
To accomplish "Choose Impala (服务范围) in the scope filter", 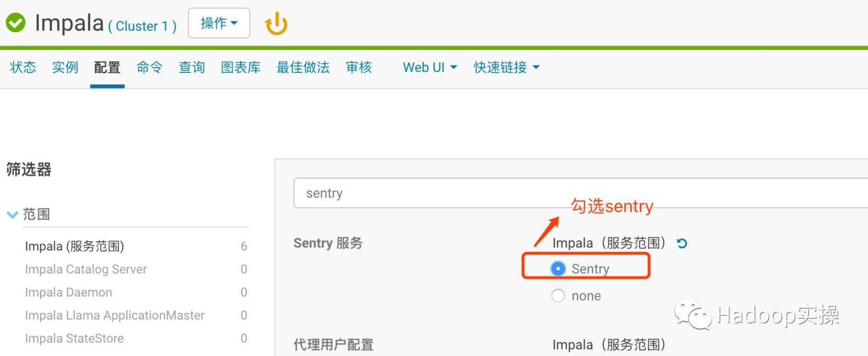I will pyautogui.click(x=74, y=246).
